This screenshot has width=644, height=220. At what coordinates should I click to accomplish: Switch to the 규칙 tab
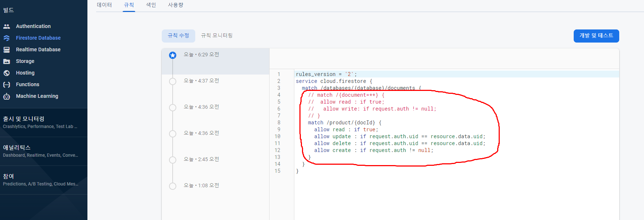coord(129,5)
